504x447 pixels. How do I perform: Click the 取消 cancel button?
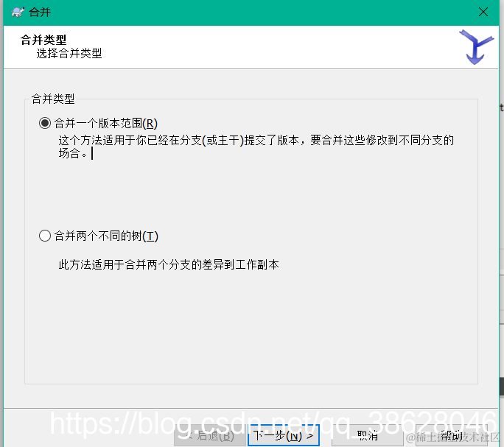[368, 436]
